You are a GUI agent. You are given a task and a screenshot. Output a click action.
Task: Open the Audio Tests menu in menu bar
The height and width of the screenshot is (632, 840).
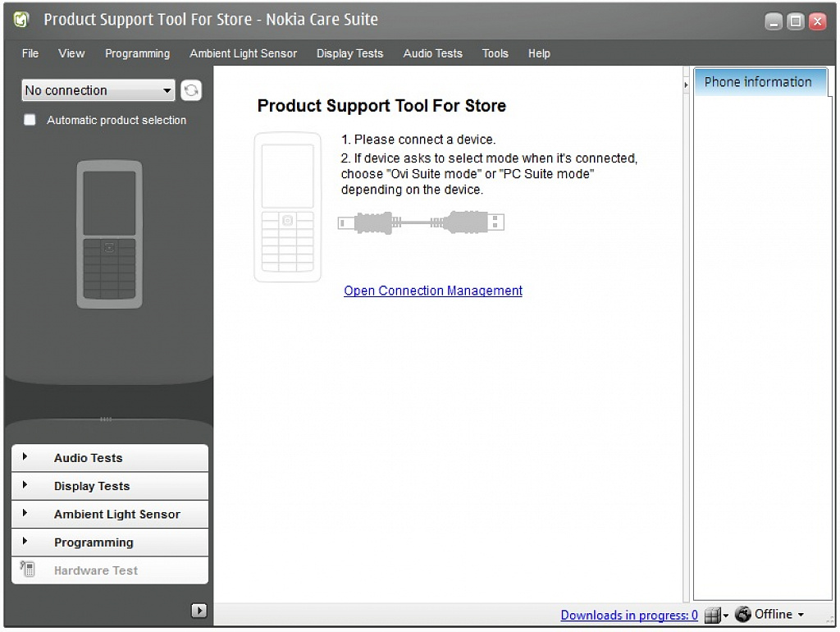pos(433,53)
